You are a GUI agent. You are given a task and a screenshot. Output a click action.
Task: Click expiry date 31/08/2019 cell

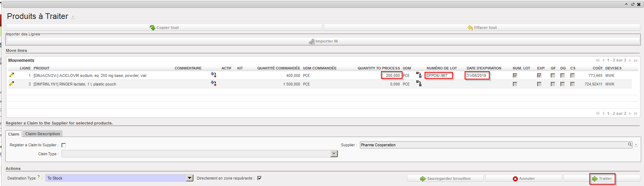coord(477,75)
